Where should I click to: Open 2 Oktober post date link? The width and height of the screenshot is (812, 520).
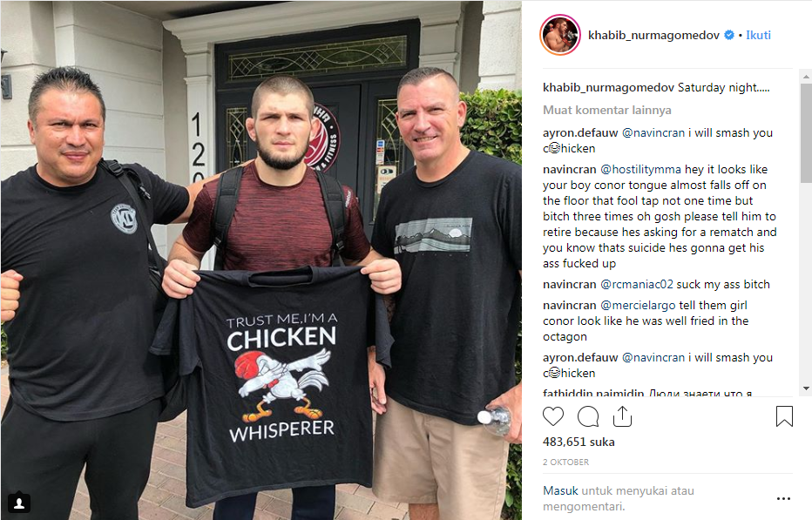tap(565, 462)
